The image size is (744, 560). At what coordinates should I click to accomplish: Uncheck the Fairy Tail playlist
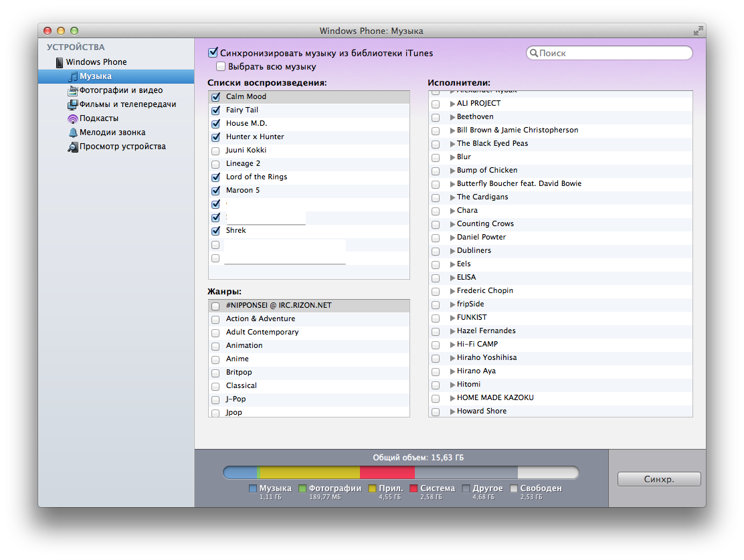tap(216, 110)
